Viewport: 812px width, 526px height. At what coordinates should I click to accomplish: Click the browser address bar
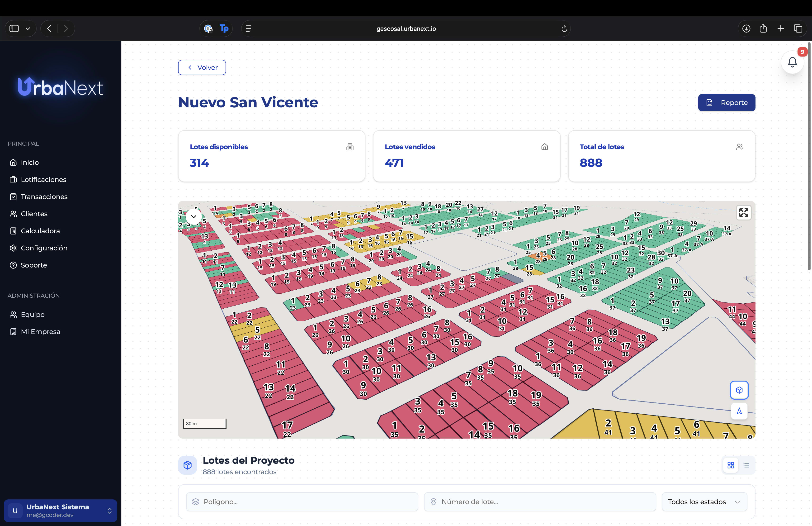(x=406, y=29)
